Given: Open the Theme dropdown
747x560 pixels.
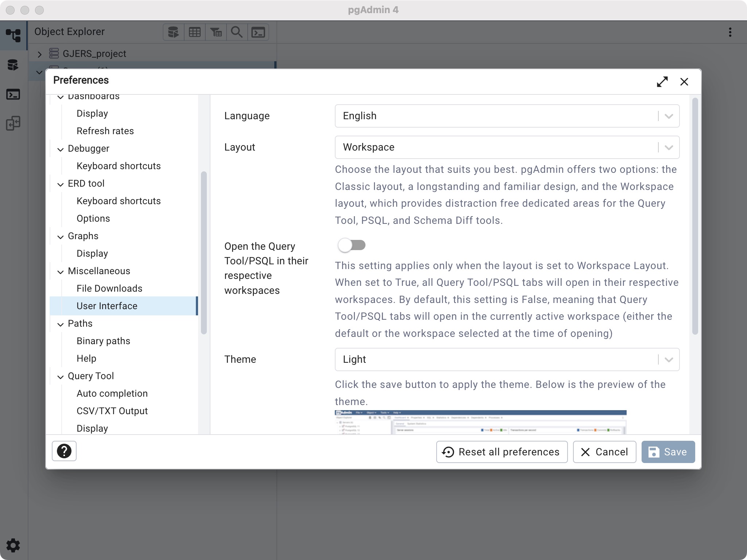Looking at the screenshot, I should [507, 359].
